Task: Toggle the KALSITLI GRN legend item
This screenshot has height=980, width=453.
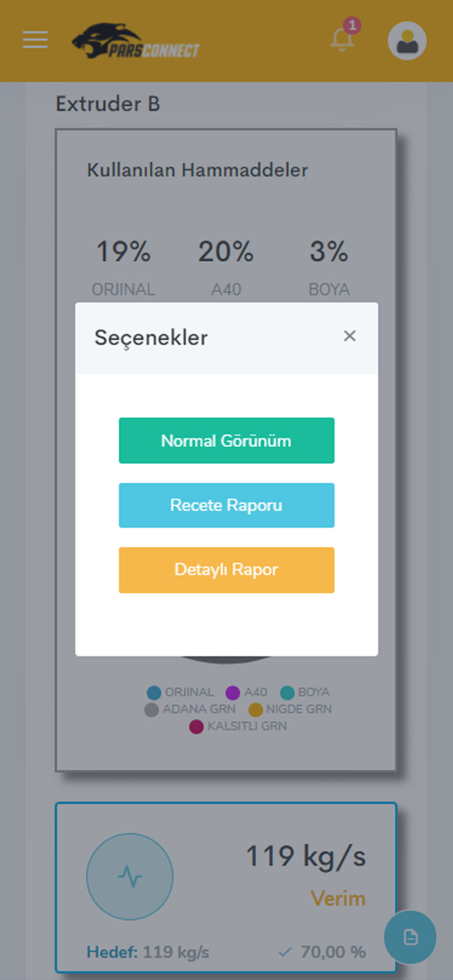Action: point(238,726)
